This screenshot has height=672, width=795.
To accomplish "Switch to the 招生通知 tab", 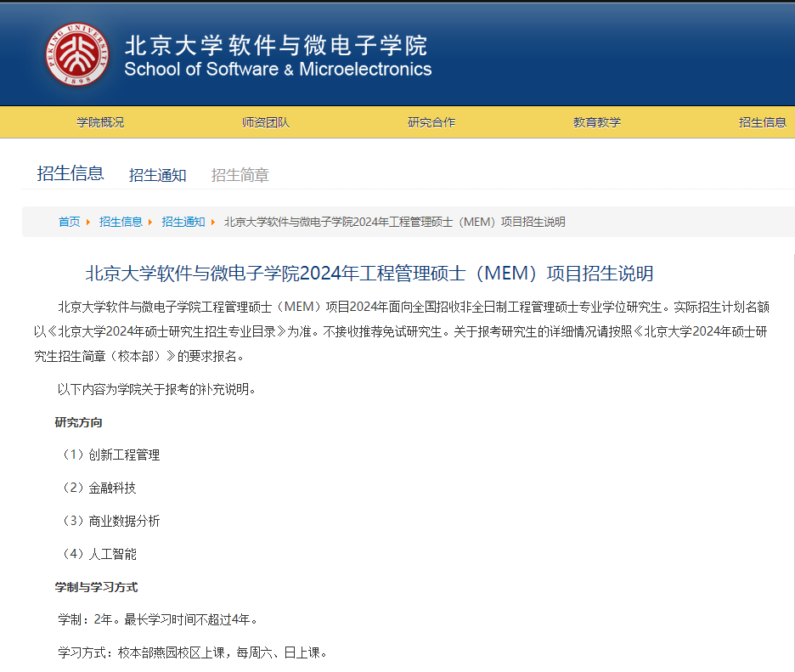I will 158,175.
